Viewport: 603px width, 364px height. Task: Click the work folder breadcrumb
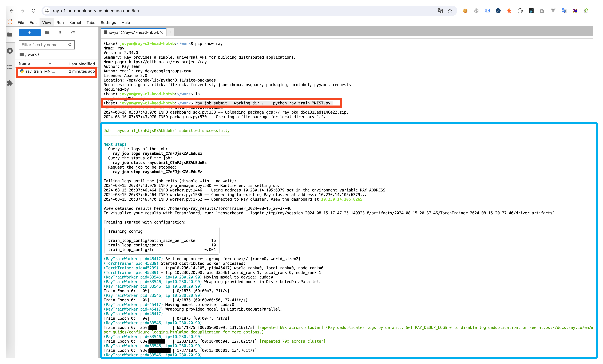click(x=32, y=54)
